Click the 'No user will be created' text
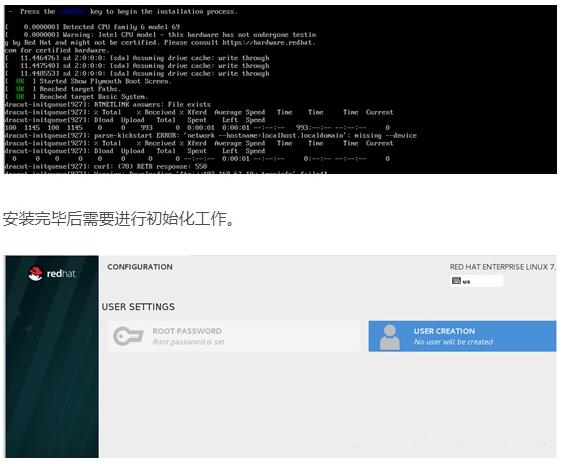Viewport: 562px width, 464px height. point(453,342)
